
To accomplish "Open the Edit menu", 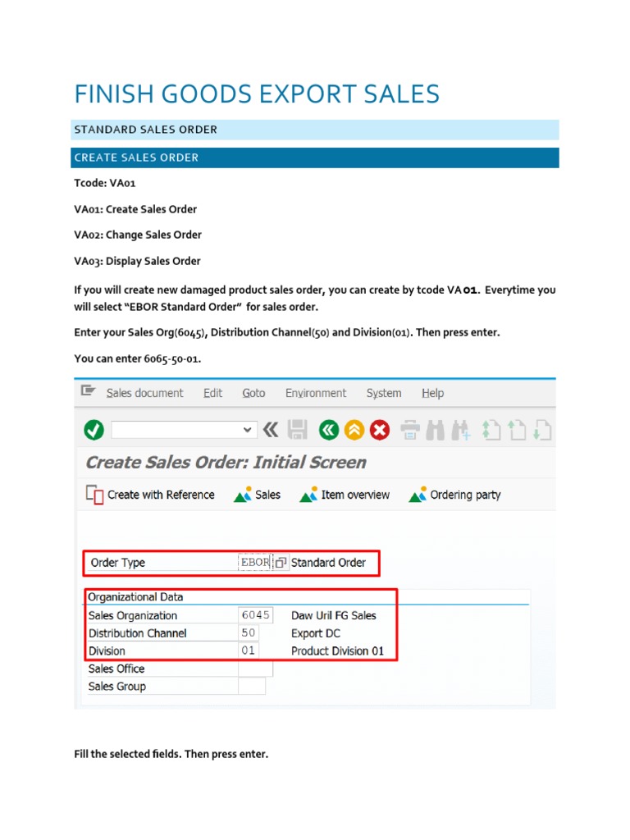I will tap(212, 393).
